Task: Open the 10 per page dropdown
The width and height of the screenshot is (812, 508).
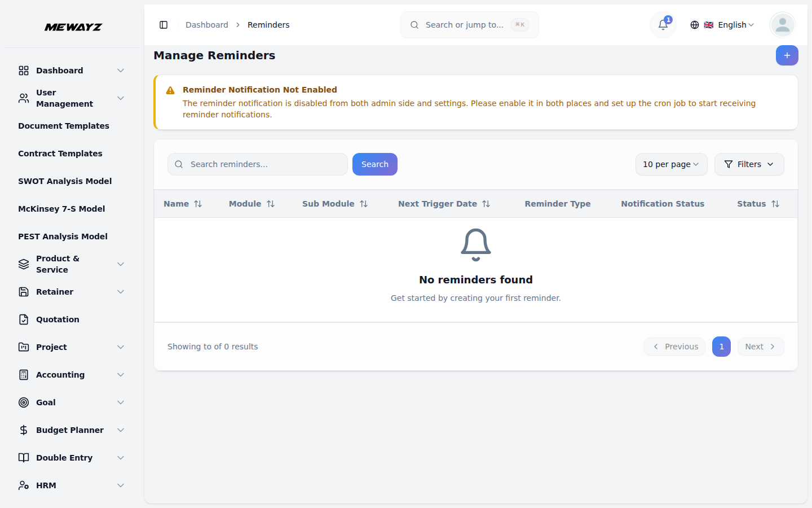Action: 671,164
